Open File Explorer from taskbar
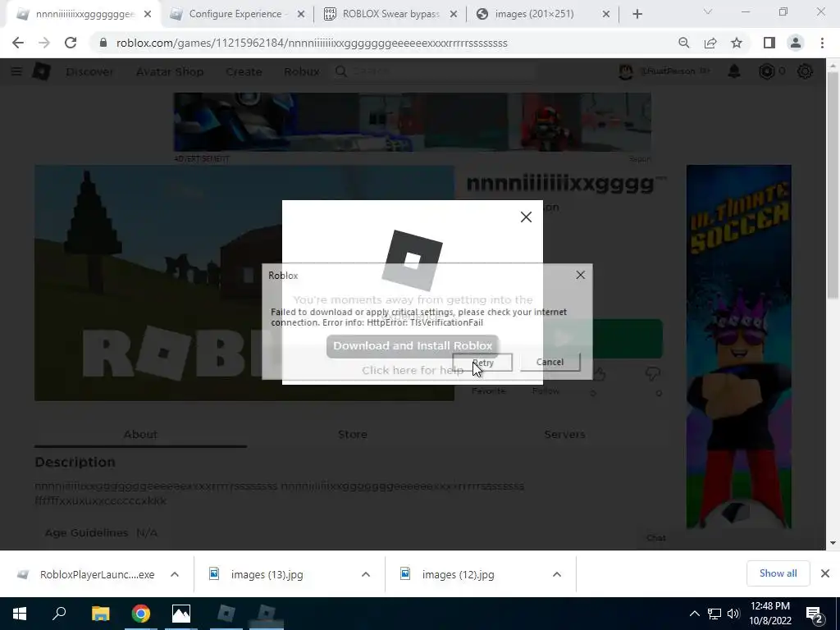This screenshot has width=840, height=630. click(x=100, y=614)
